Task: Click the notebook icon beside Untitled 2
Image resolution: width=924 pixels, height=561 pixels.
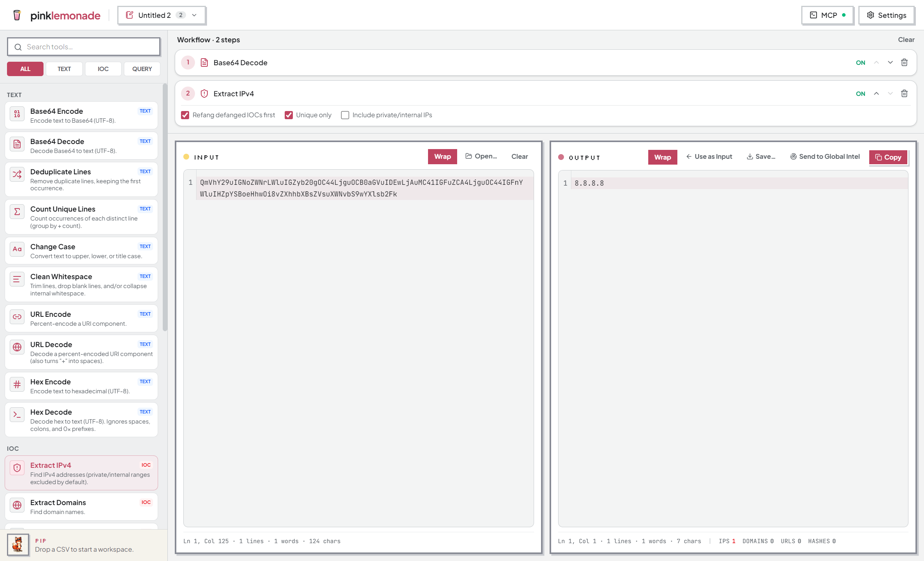Action: tap(130, 15)
